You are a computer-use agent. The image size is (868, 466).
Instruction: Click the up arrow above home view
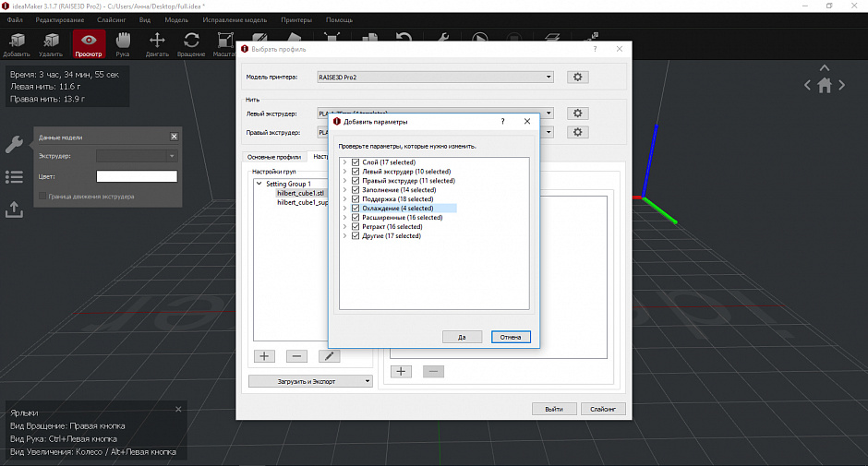(825, 68)
